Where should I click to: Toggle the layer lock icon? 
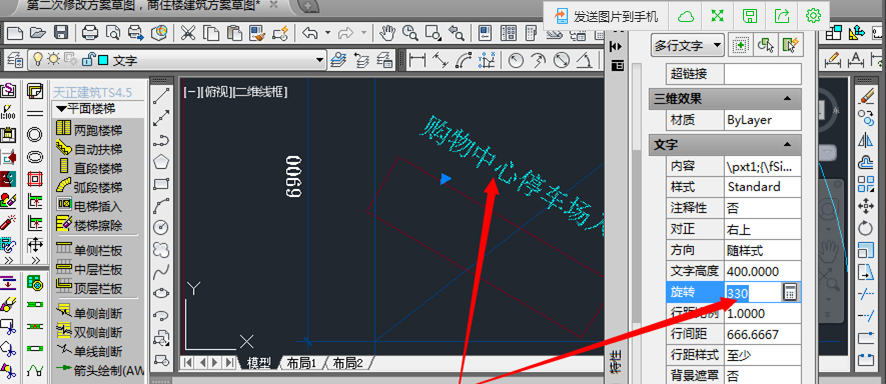[88, 59]
